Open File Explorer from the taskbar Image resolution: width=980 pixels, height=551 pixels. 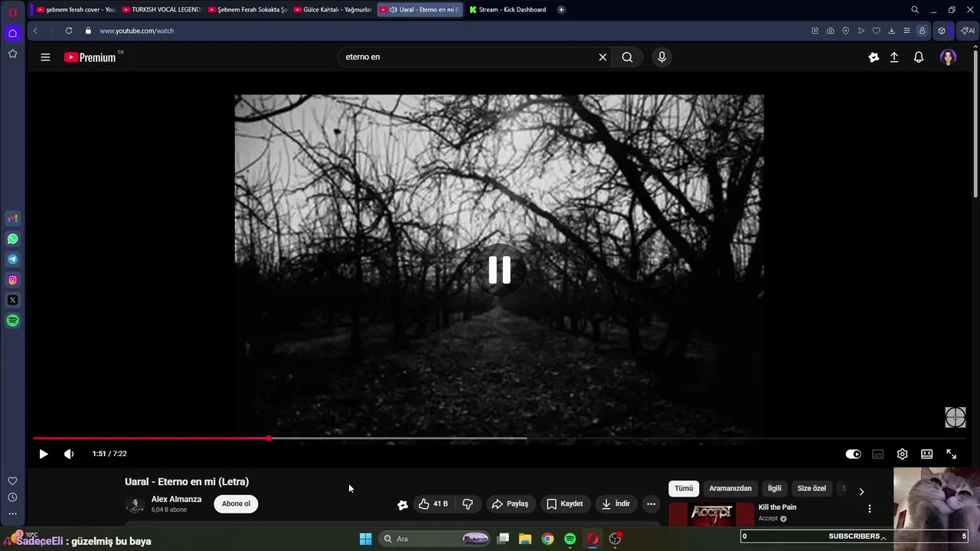coord(525,539)
